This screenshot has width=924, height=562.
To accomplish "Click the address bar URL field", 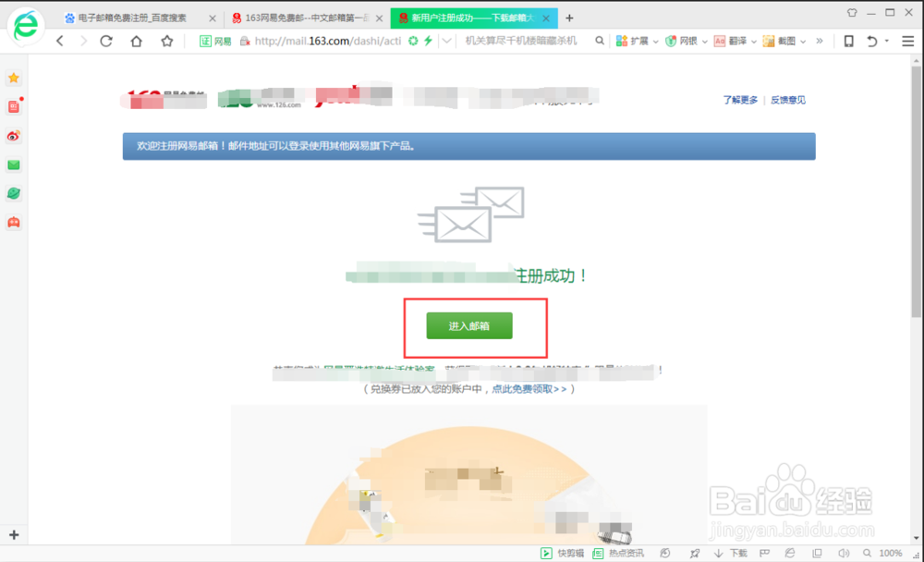I will [328, 41].
